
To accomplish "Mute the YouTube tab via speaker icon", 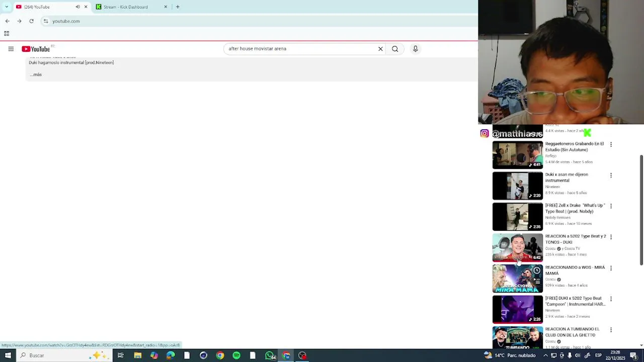I will (77, 7).
